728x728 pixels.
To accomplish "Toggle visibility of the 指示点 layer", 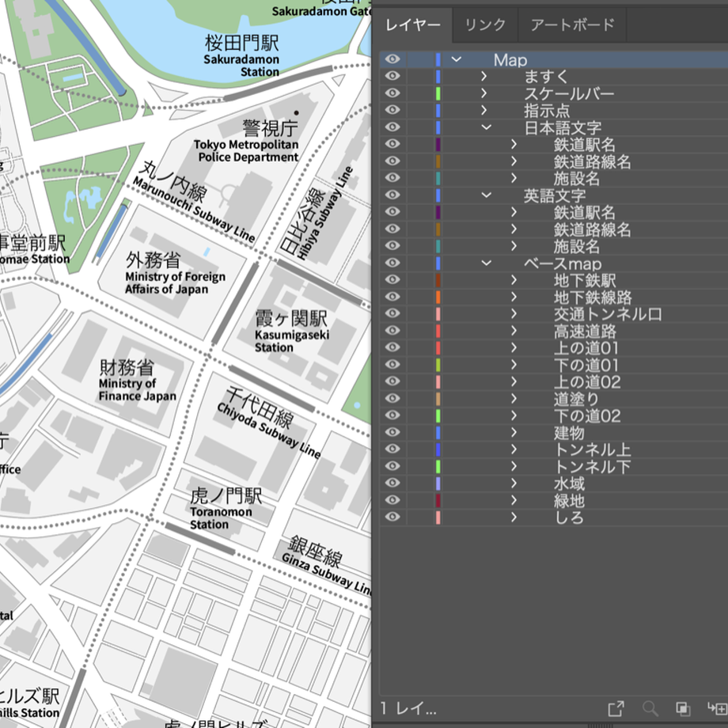I will pos(392,110).
